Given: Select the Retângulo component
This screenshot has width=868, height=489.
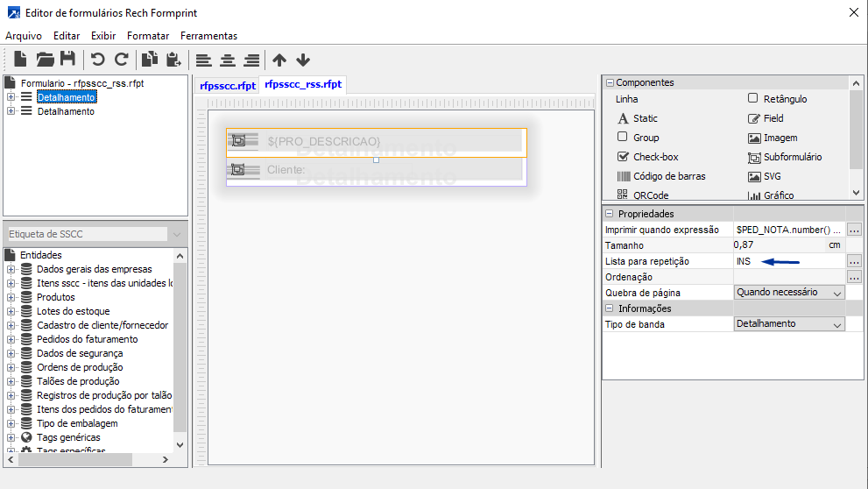Looking at the screenshot, I should pos(777,98).
